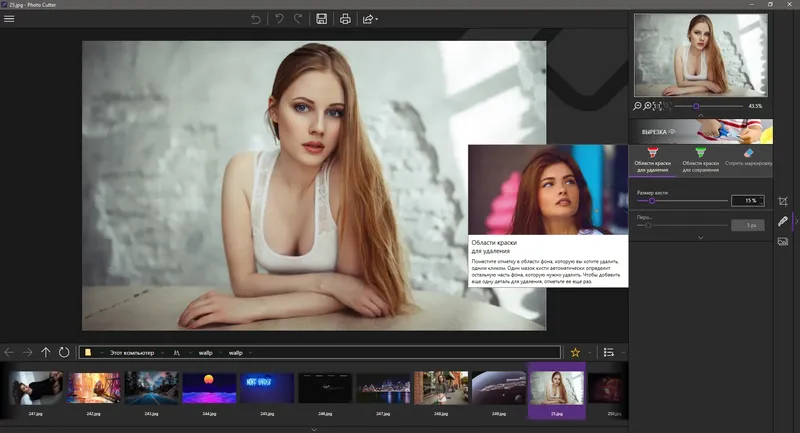
Task: Open the 248.jpg street thumbnail
Action: [x=441, y=388]
